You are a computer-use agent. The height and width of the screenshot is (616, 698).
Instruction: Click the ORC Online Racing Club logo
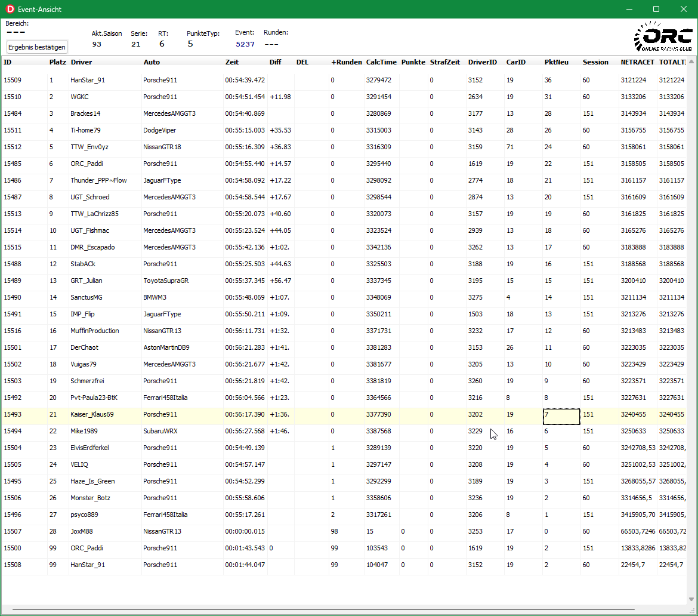click(662, 38)
